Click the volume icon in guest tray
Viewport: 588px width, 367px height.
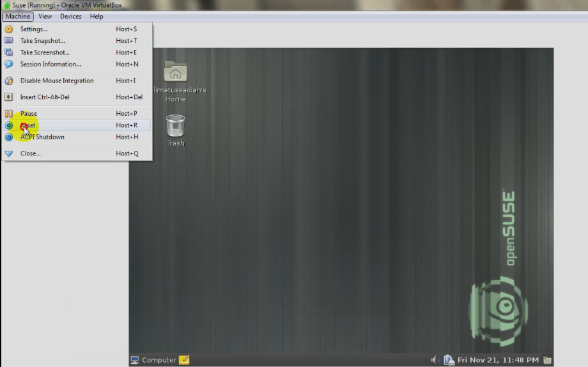coord(435,360)
